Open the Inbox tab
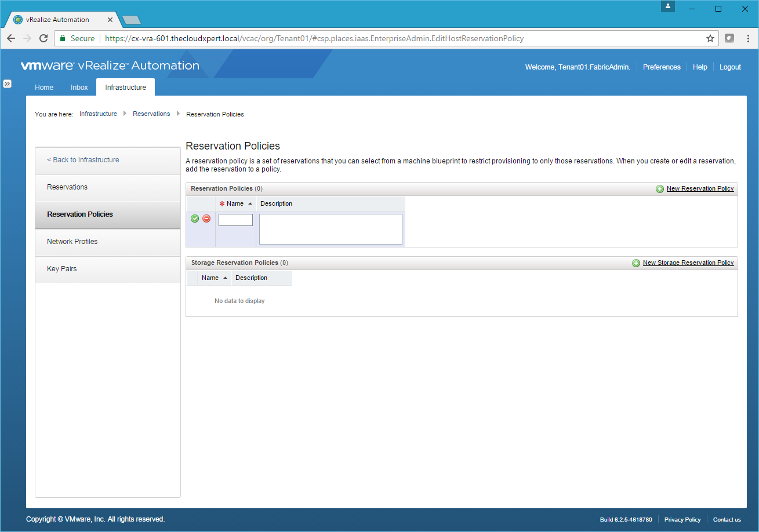The height and width of the screenshot is (532, 759). [79, 88]
